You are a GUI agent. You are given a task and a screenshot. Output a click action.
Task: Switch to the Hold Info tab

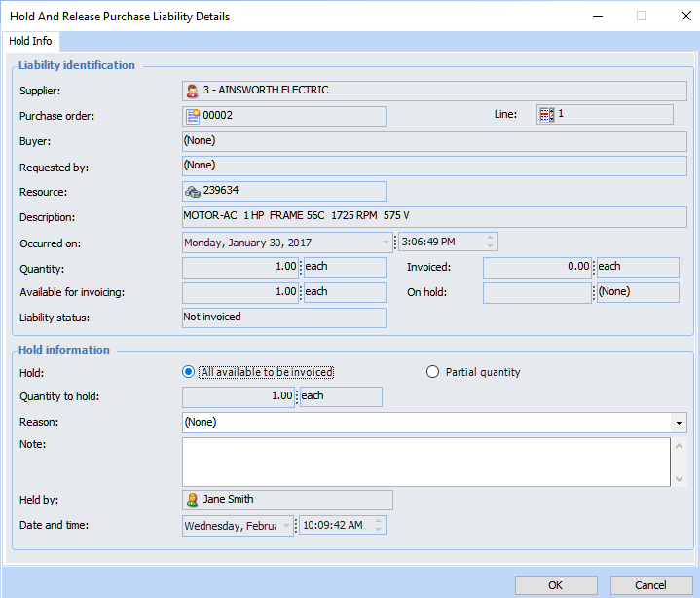point(29,42)
